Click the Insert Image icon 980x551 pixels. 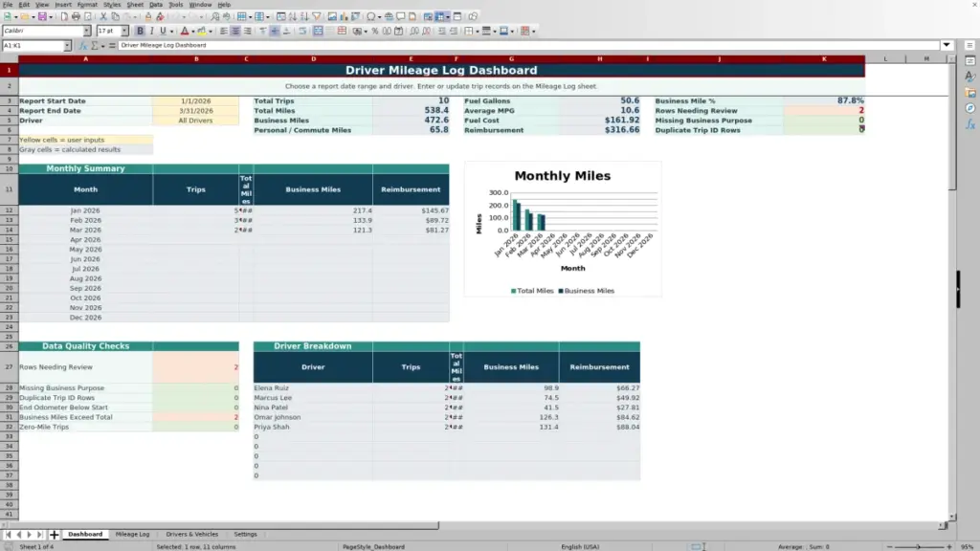[332, 16]
